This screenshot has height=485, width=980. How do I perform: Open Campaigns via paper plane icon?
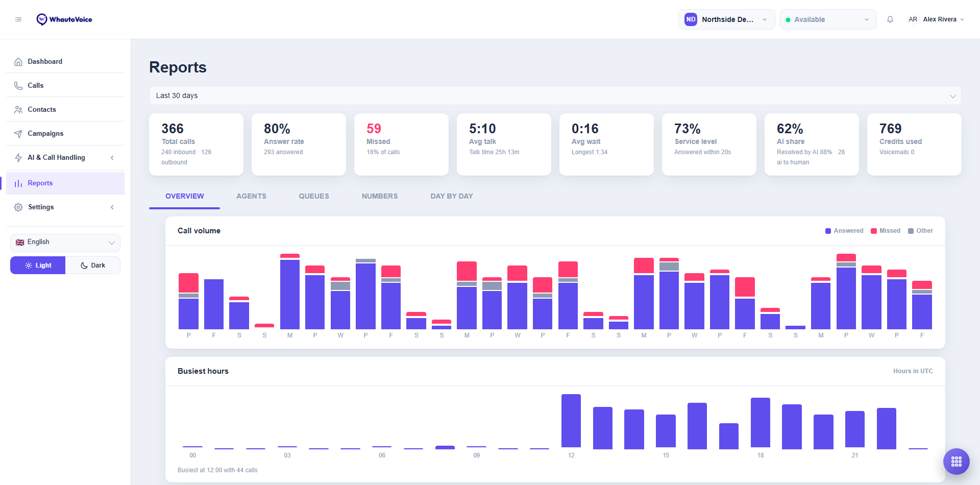pyautogui.click(x=18, y=134)
